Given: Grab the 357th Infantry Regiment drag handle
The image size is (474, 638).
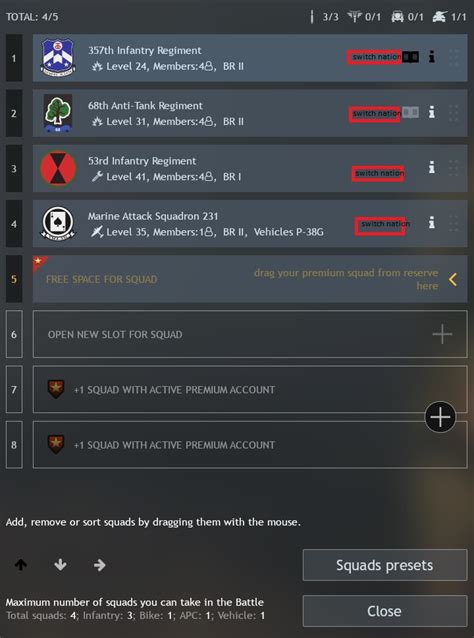Looking at the screenshot, I should click(453, 57).
